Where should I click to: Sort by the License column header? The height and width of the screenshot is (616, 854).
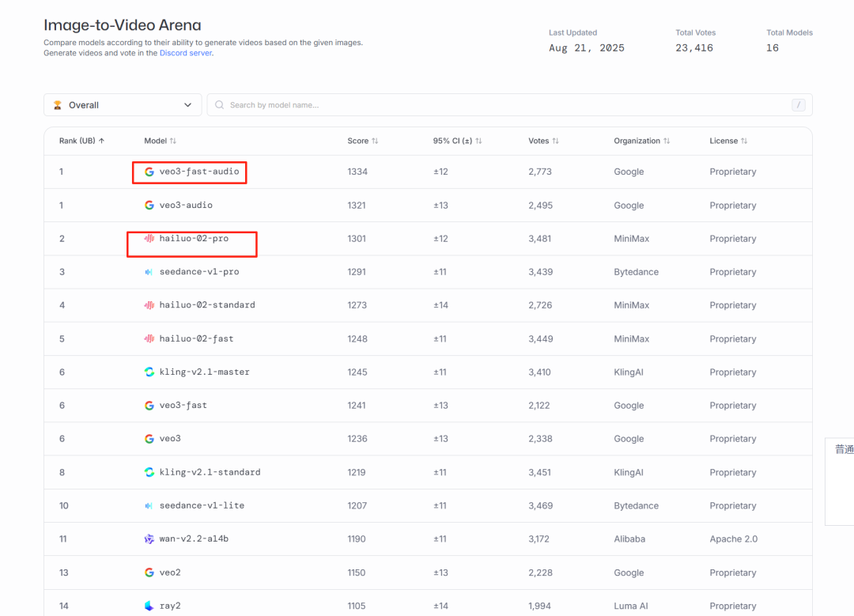click(728, 141)
